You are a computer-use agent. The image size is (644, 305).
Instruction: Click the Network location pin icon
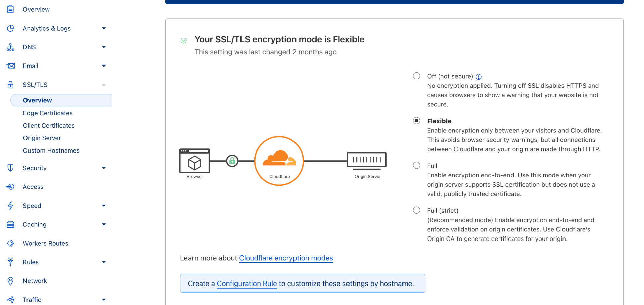click(x=10, y=281)
